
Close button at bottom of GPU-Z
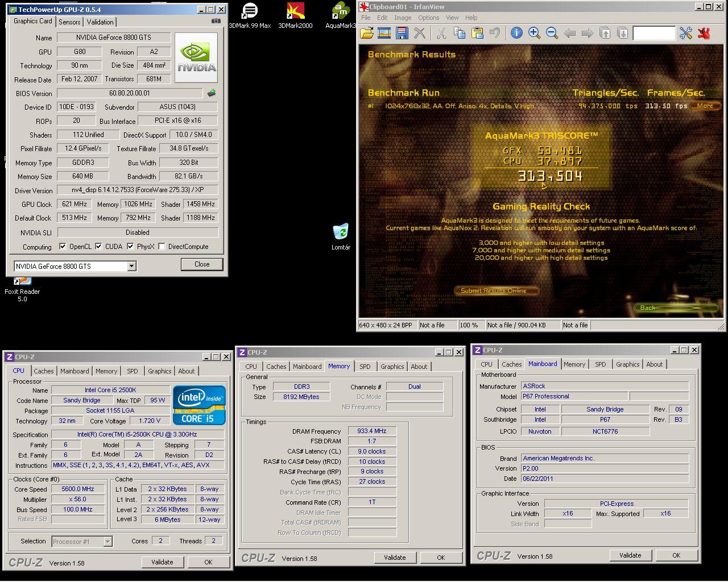[x=202, y=264]
